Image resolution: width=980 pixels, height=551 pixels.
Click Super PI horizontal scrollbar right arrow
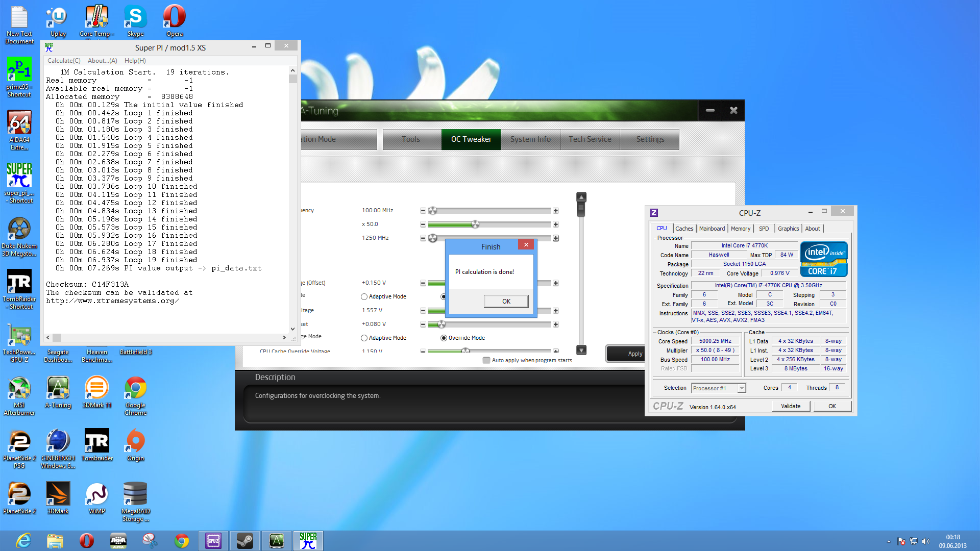pos(284,338)
